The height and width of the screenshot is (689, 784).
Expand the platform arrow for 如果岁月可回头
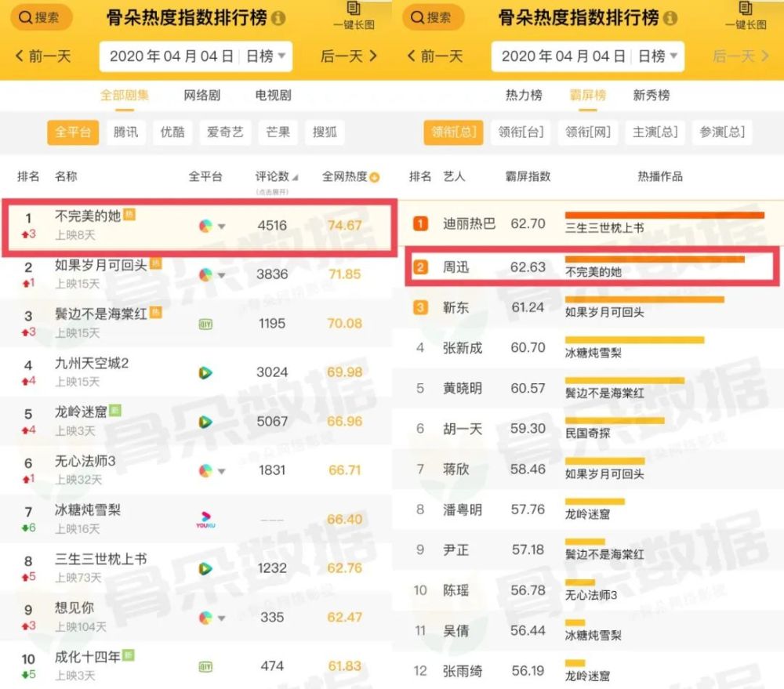(x=222, y=275)
